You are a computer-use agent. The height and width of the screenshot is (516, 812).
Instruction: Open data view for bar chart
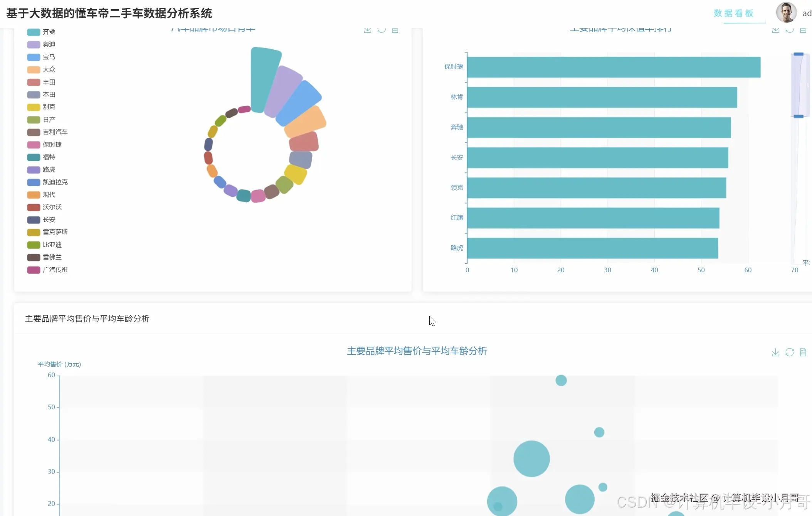point(803,30)
